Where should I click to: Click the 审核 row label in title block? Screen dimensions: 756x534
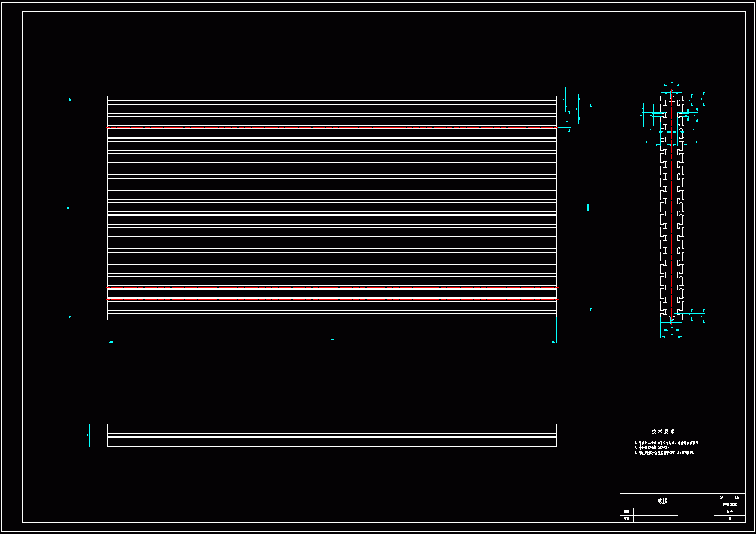pos(626,519)
